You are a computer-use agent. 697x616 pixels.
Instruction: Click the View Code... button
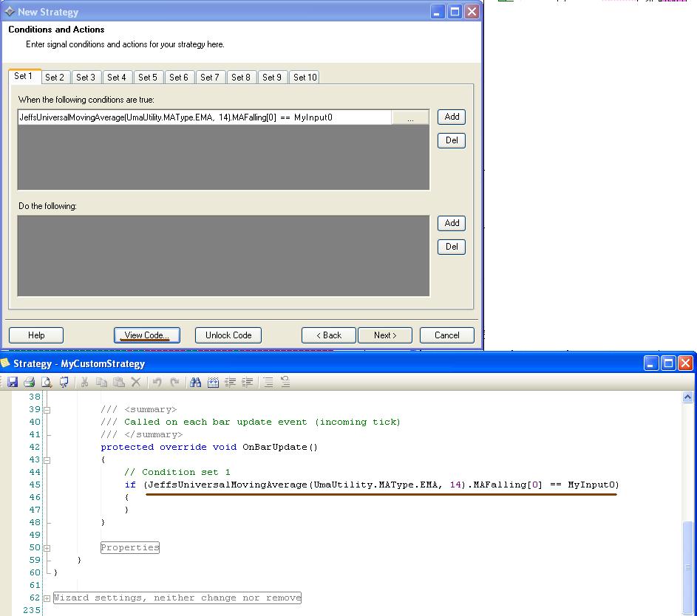[x=146, y=335]
